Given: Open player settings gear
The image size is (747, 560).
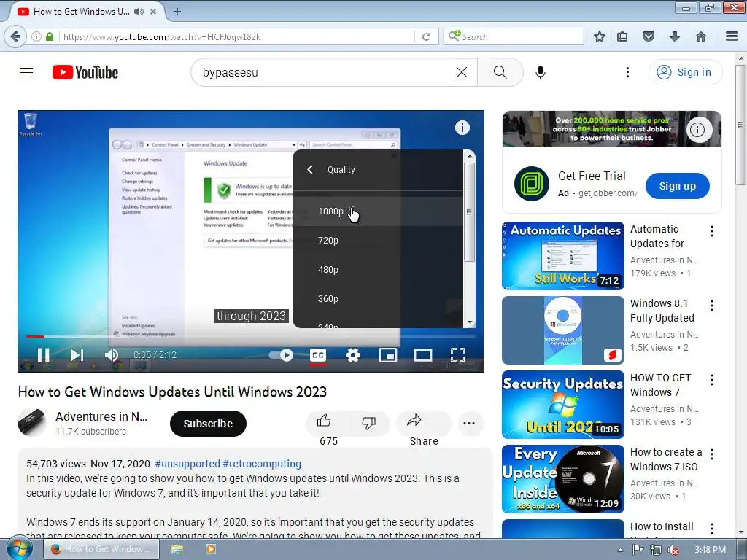Looking at the screenshot, I should coord(353,355).
